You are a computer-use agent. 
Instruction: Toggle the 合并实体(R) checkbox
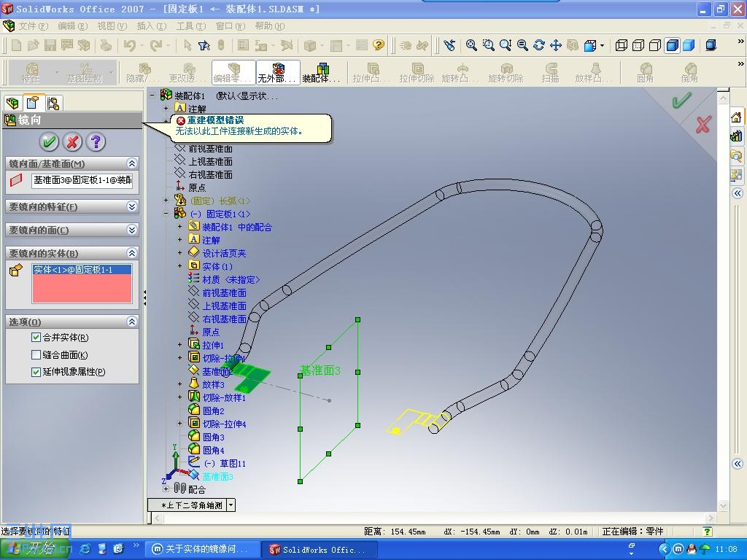point(36,337)
